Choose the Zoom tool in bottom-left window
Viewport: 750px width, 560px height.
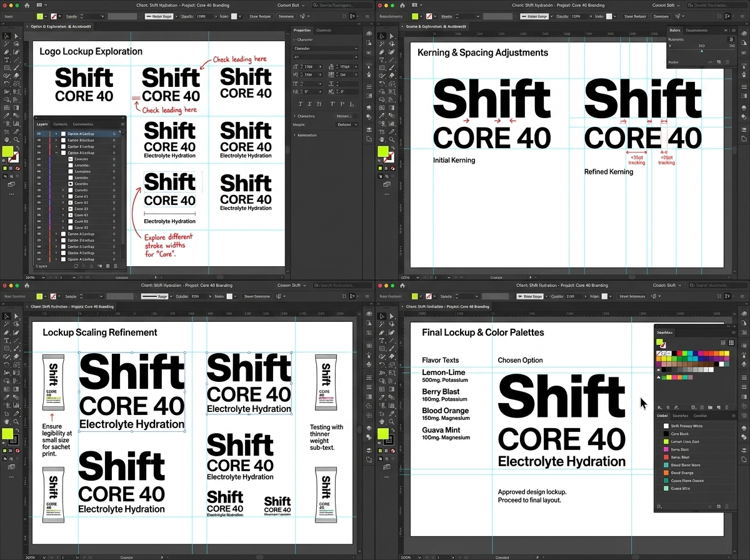(x=16, y=421)
